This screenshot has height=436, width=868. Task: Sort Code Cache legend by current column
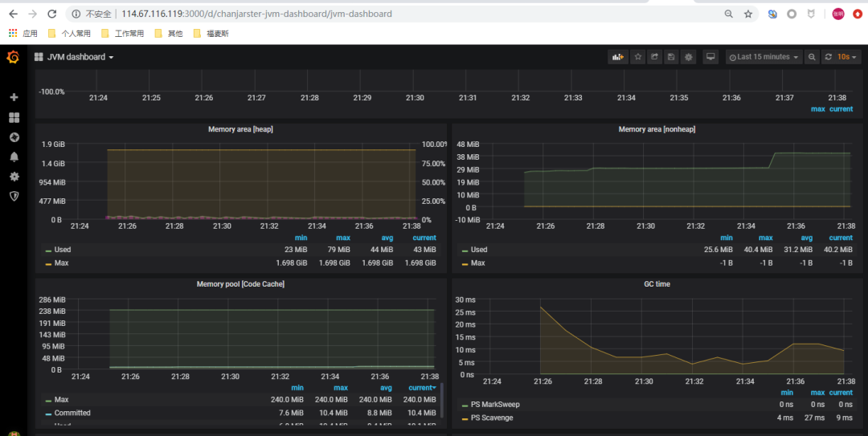(421, 388)
